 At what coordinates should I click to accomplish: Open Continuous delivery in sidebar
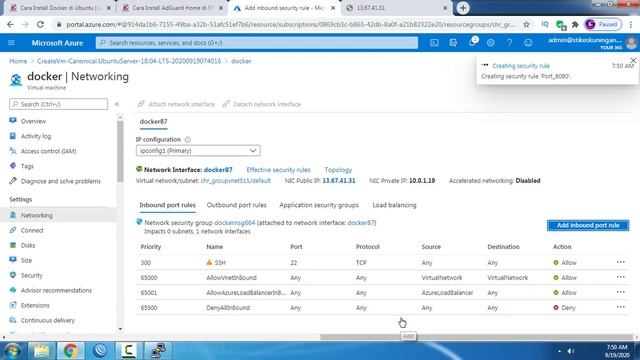pos(48,320)
